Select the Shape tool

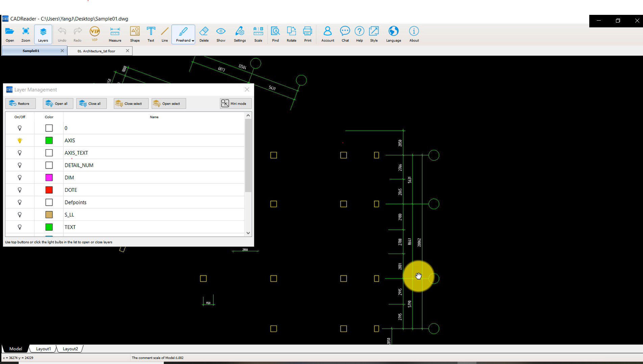point(135,34)
